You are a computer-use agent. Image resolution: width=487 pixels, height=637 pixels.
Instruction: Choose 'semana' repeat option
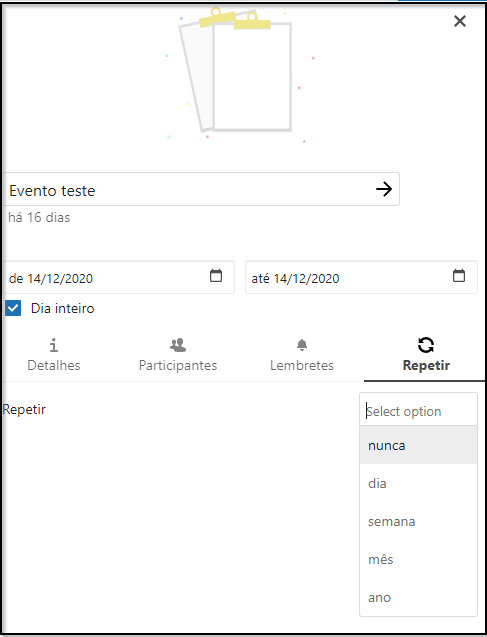point(418,521)
